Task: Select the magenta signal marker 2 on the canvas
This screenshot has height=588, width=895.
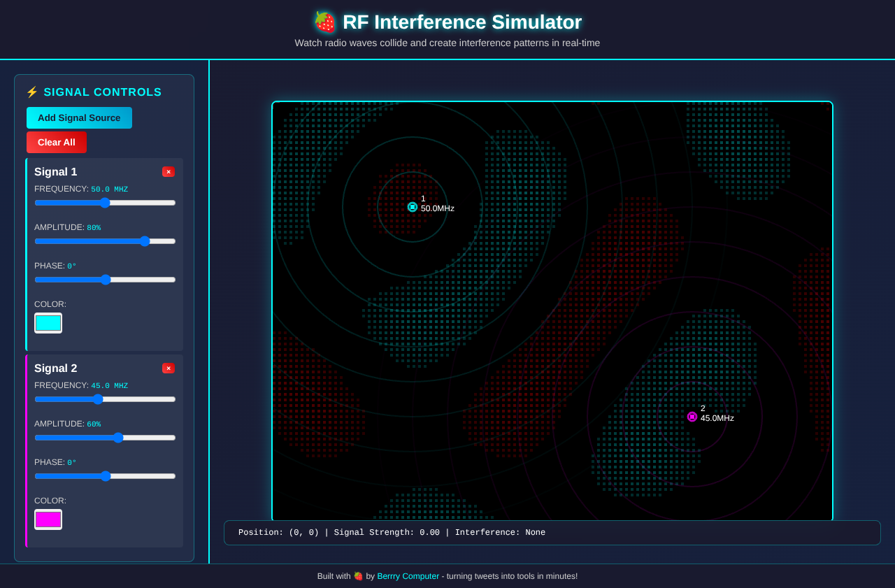Action: 692,417
